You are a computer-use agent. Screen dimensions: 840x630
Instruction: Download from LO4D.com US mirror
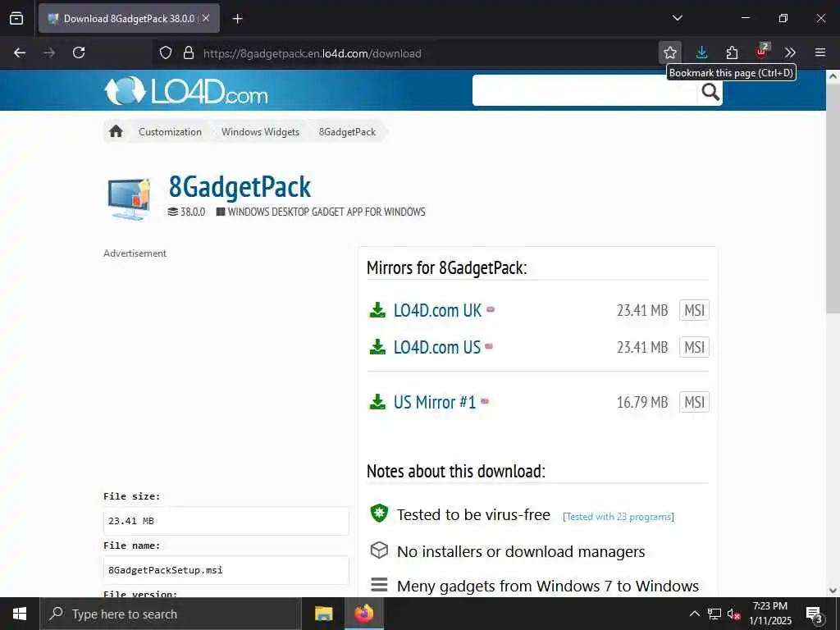pos(436,347)
